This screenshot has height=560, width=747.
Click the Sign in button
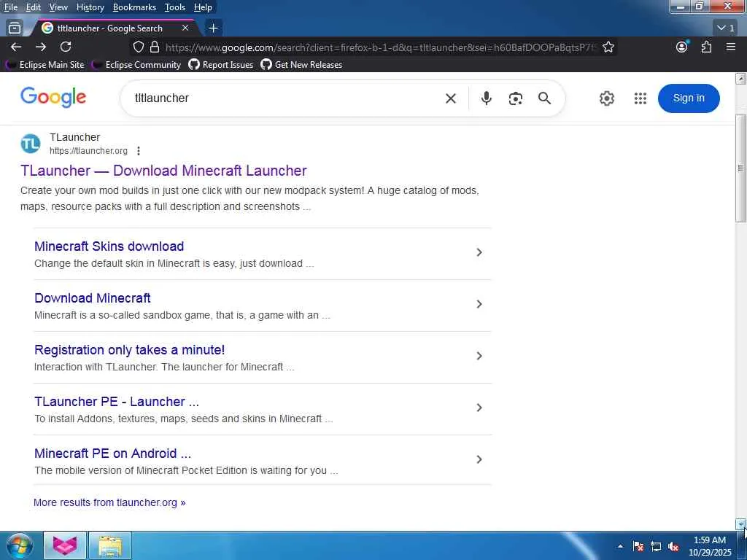[689, 98]
